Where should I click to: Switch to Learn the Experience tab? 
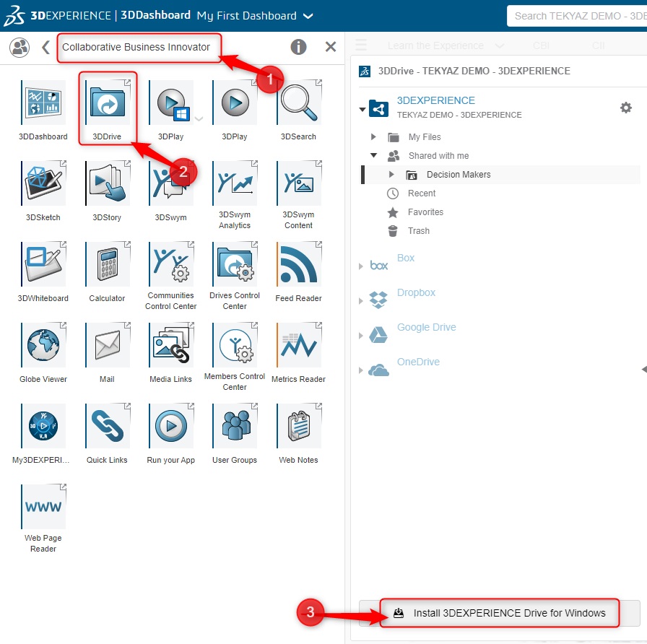[435, 45]
